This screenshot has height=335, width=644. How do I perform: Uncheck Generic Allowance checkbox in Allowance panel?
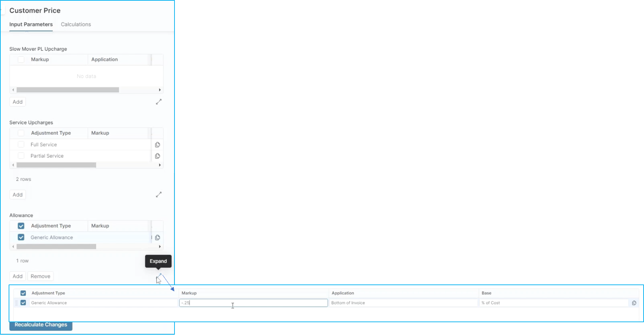[21, 237]
